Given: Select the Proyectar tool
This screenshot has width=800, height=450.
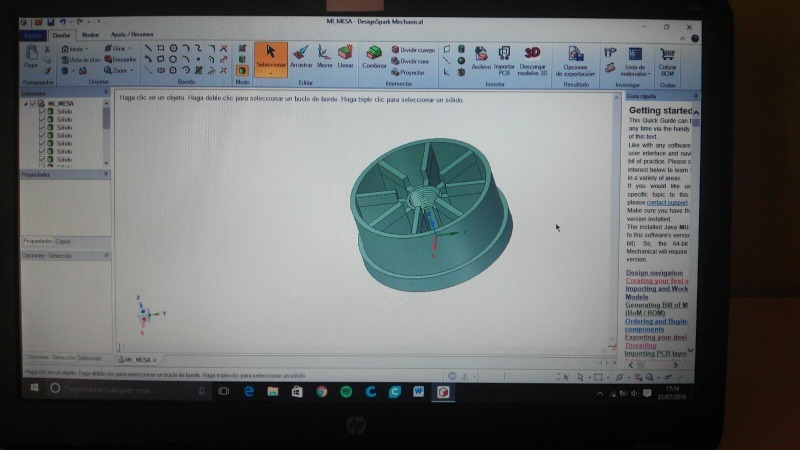Looking at the screenshot, I should [408, 72].
